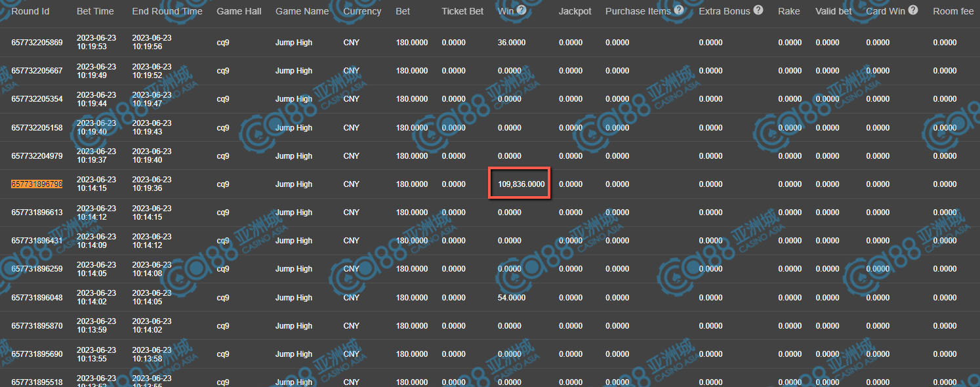Select 180.0000 bet in row 657732204979
Image resolution: width=980 pixels, height=387 pixels.
412,156
